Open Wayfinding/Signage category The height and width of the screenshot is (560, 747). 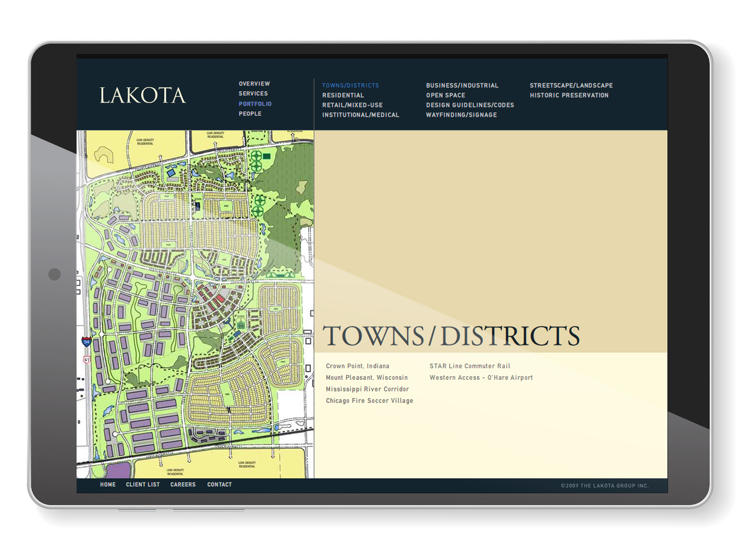[x=461, y=115]
